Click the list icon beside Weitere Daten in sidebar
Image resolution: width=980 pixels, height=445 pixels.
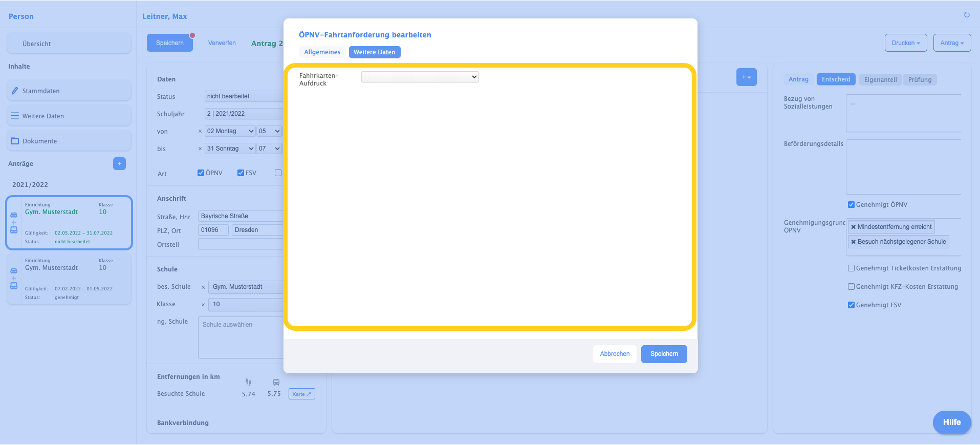(15, 116)
